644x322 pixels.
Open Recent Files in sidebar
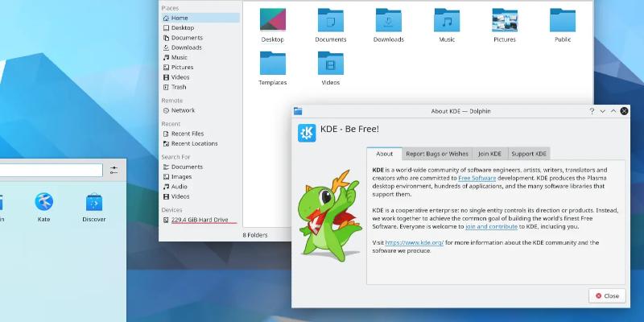click(x=187, y=134)
